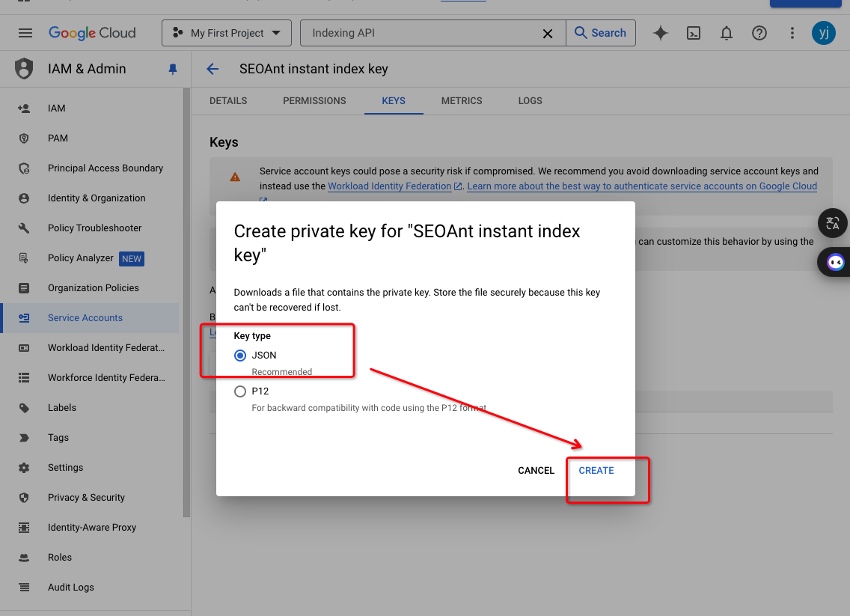Switch to the PERMISSIONS tab
850x616 pixels.
point(314,101)
